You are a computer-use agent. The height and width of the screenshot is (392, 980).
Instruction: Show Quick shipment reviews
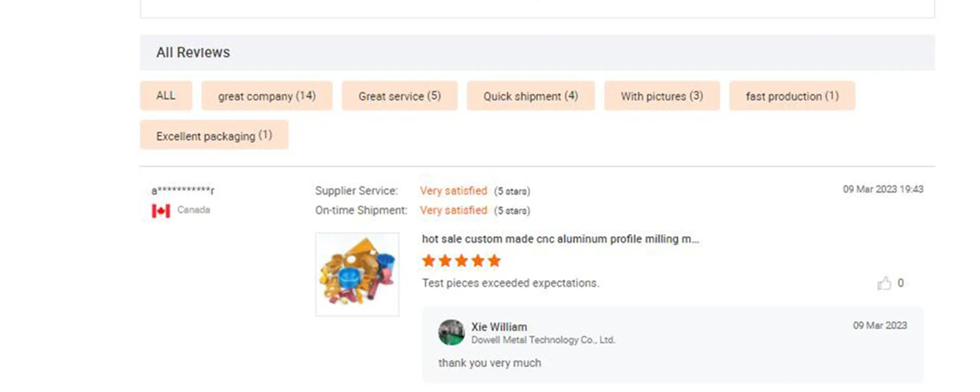point(530,96)
